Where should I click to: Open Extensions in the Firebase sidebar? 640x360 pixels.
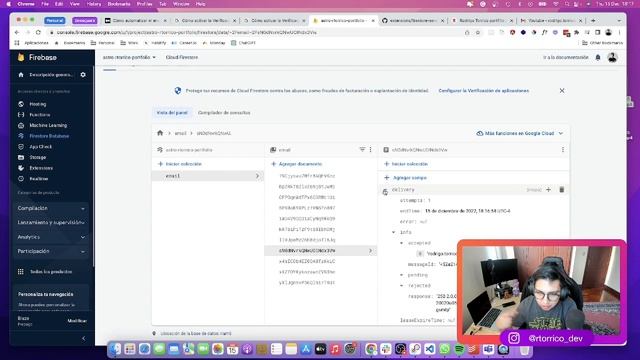click(41, 168)
